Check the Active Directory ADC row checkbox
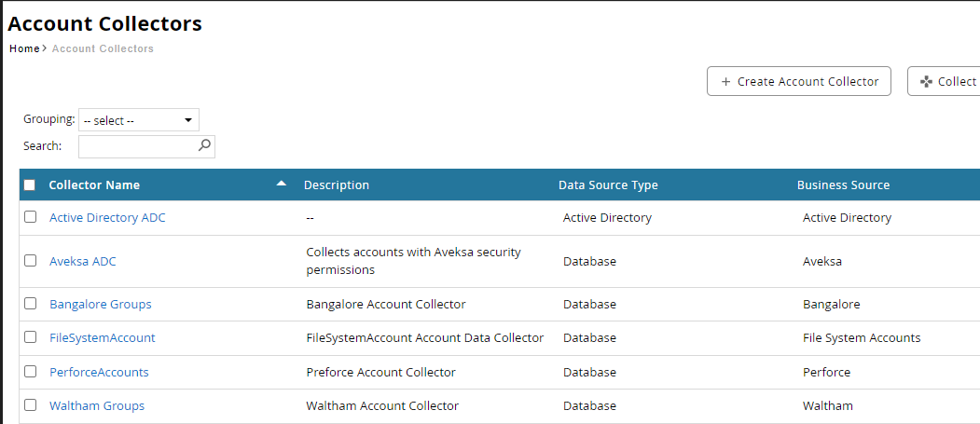The height and width of the screenshot is (424, 980). click(x=31, y=217)
